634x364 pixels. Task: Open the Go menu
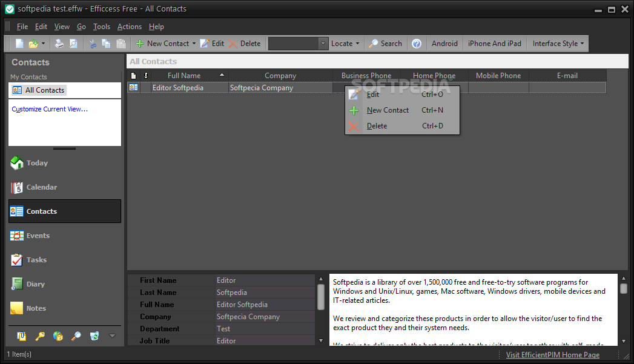[x=81, y=27]
